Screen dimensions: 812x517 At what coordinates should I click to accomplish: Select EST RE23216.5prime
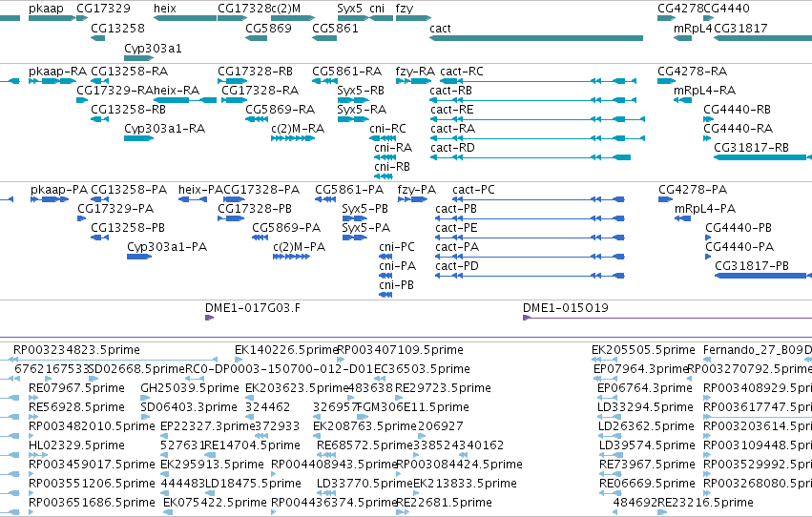[x=705, y=504]
